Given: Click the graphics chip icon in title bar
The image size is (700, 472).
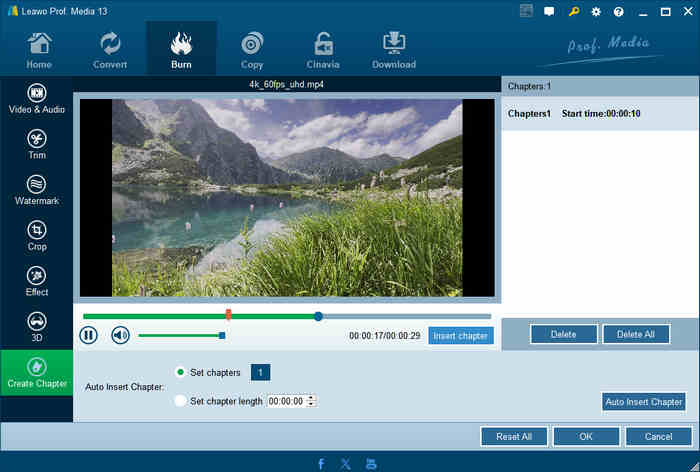Looking at the screenshot, I should tap(526, 11).
